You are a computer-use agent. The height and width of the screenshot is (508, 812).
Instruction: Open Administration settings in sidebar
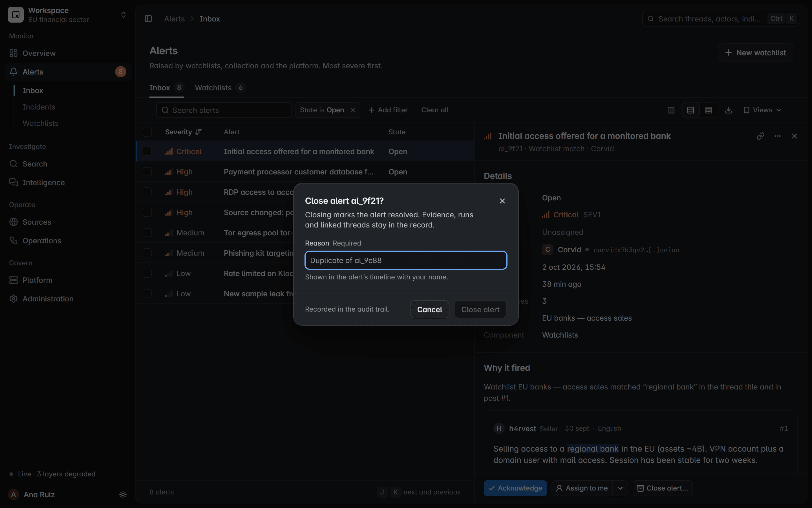[67, 299]
